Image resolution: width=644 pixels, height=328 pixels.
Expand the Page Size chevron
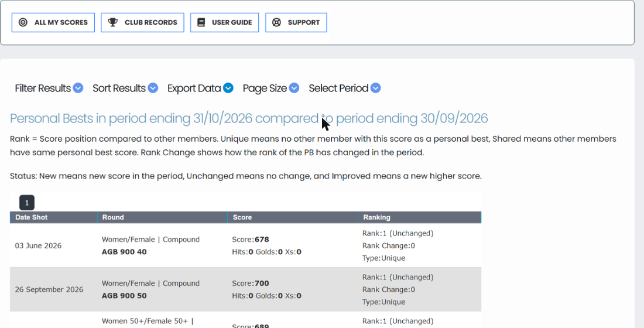click(294, 88)
